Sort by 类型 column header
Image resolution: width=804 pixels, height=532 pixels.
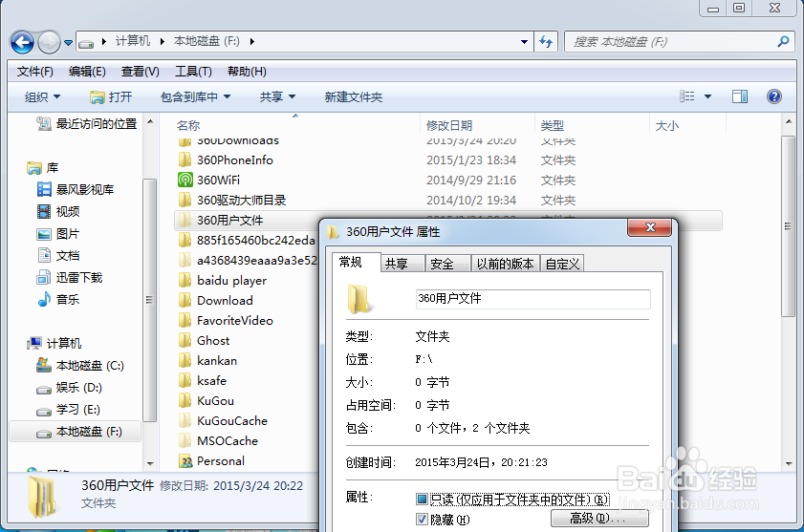coord(553,125)
